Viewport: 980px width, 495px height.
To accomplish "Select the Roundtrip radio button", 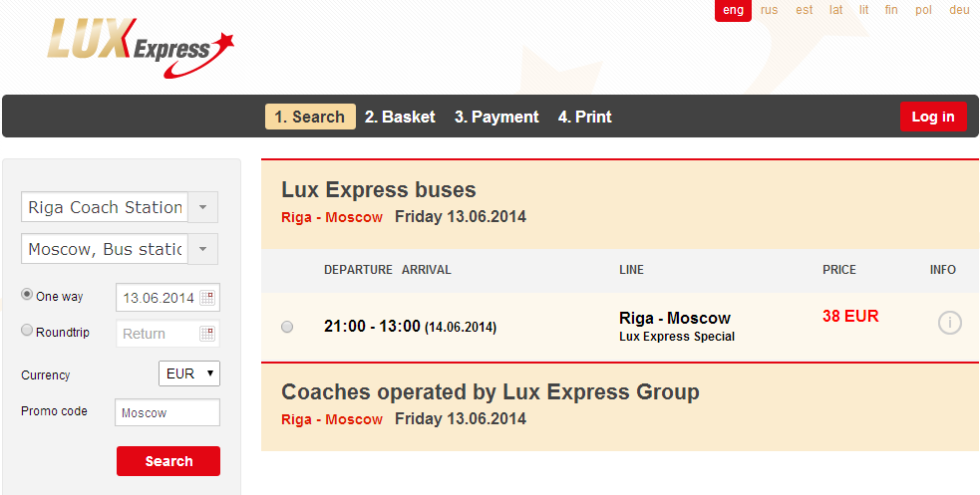I will pyautogui.click(x=27, y=331).
